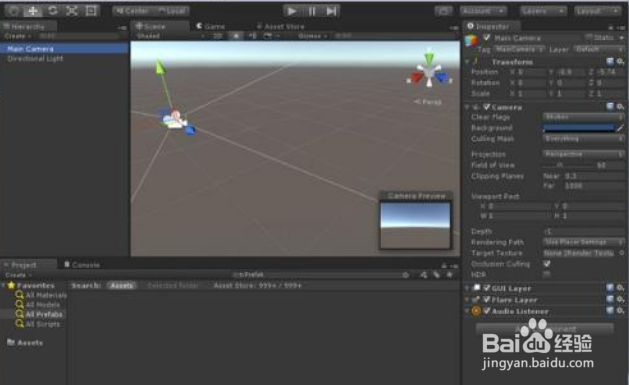Image resolution: width=629 pixels, height=385 pixels.
Task: Click the Step frame button
Action: tap(331, 11)
